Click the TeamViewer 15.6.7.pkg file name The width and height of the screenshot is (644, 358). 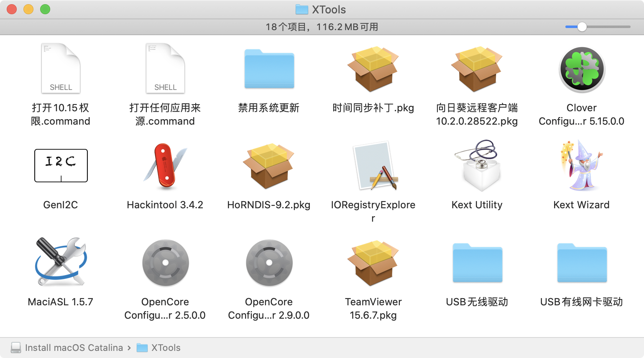[x=373, y=309]
